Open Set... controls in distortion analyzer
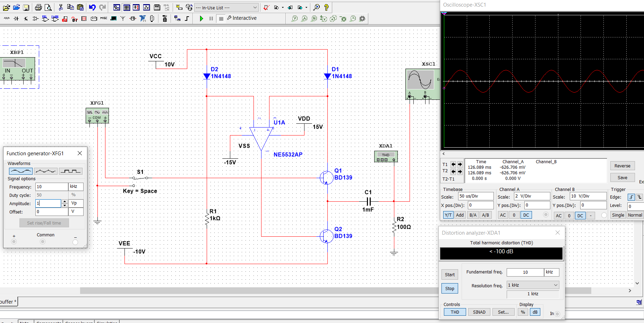 pos(503,312)
